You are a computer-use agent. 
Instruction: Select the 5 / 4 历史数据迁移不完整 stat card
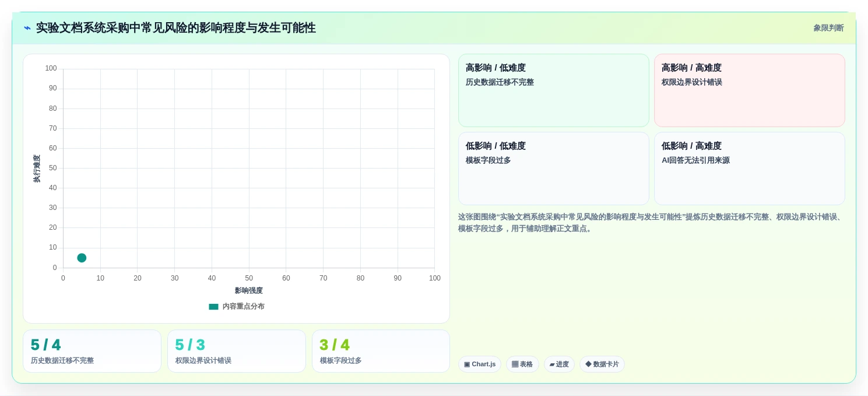(x=92, y=351)
